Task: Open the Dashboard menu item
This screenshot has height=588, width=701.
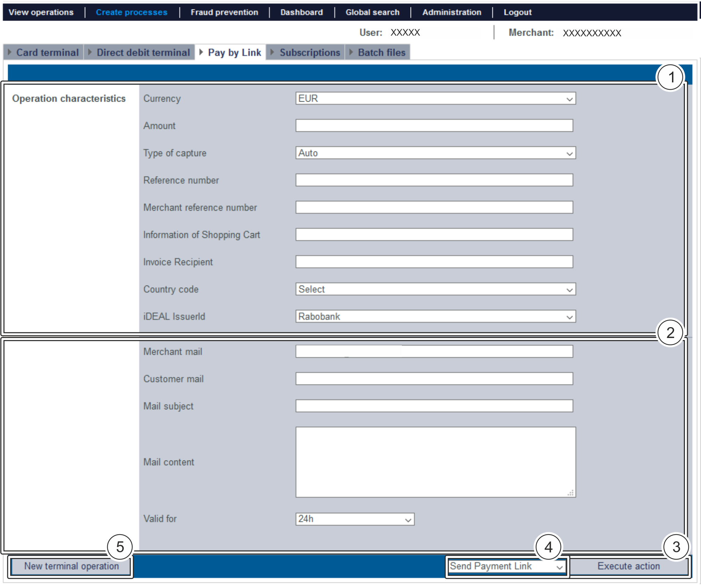Action: coord(302,12)
